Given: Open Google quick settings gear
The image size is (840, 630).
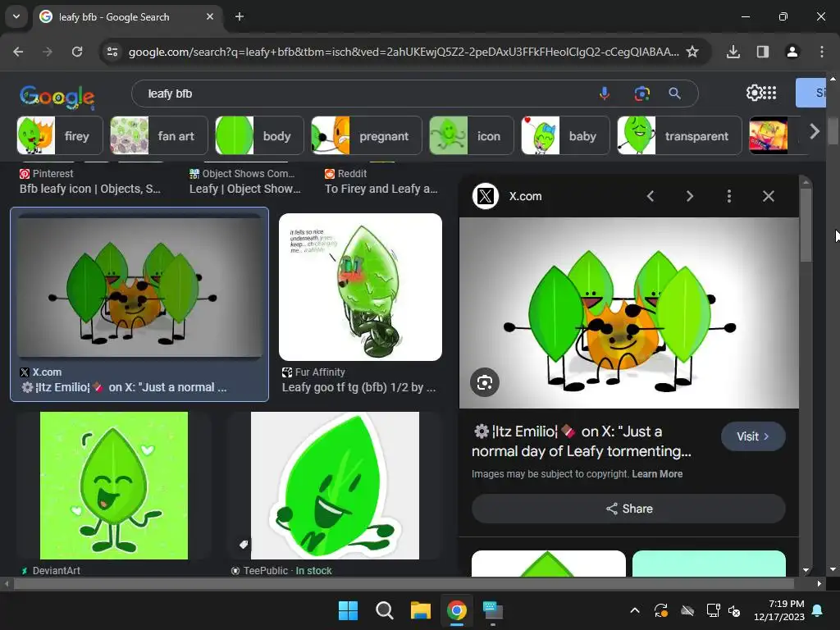Looking at the screenshot, I should pyautogui.click(x=755, y=93).
